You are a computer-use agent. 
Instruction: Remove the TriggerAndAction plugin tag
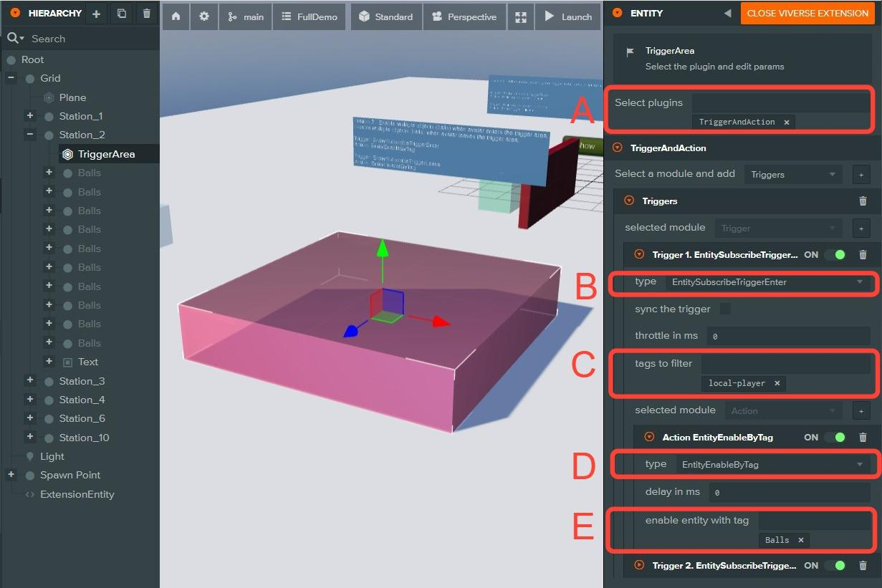coord(786,122)
